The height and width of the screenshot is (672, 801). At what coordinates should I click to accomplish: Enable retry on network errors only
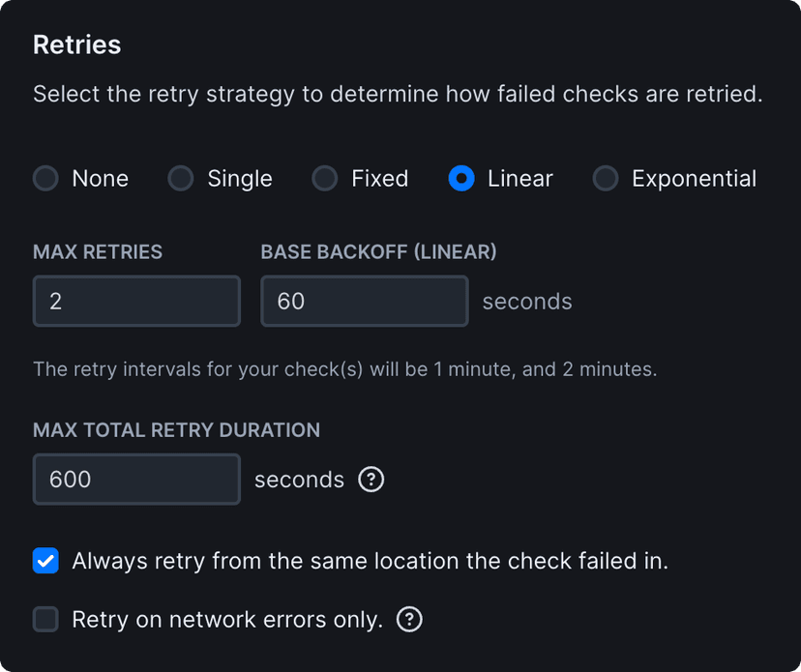tap(45, 619)
